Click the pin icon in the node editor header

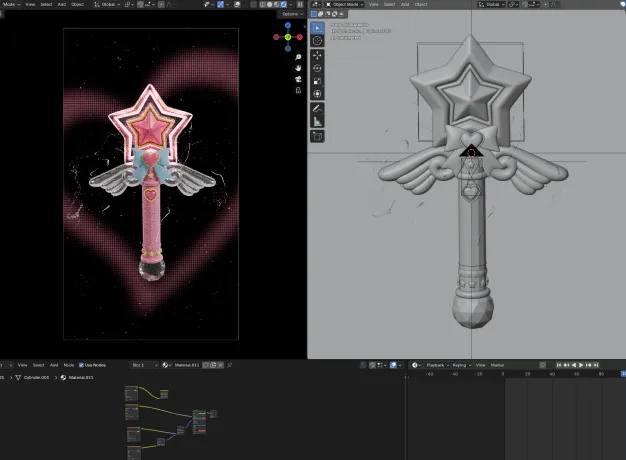pyautogui.click(x=230, y=365)
